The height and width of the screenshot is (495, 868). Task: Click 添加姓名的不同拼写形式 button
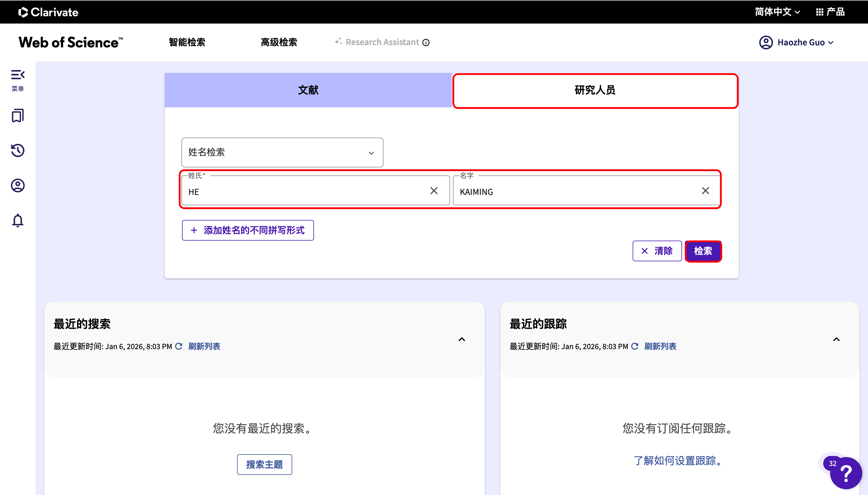point(248,230)
